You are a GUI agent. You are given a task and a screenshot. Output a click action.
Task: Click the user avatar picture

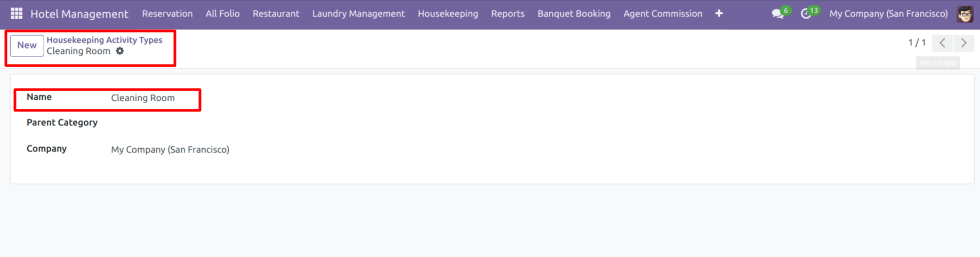[965, 14]
